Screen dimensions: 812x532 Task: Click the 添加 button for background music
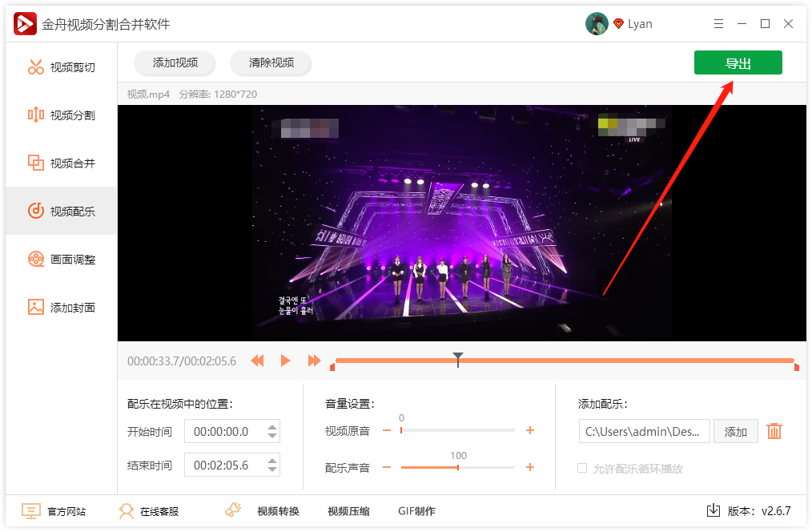tap(735, 432)
